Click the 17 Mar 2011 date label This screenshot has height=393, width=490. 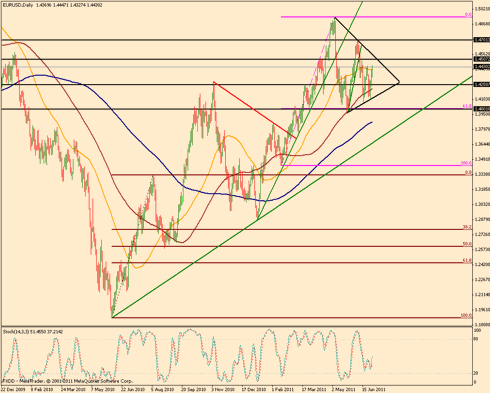tap(313, 389)
